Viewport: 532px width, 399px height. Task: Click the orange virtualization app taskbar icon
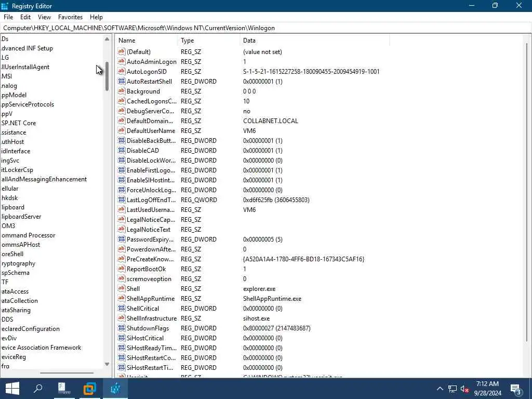pyautogui.click(x=89, y=389)
